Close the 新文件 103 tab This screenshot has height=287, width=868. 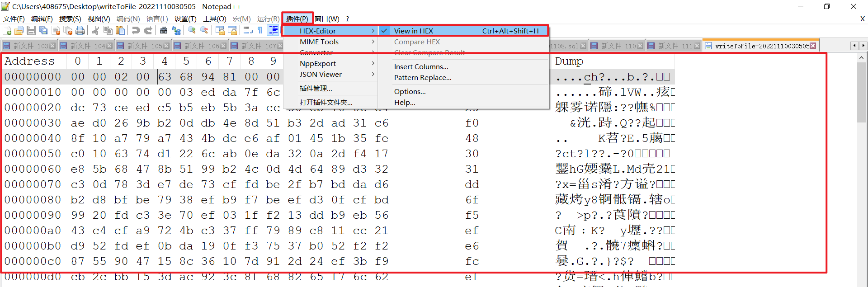pos(52,46)
